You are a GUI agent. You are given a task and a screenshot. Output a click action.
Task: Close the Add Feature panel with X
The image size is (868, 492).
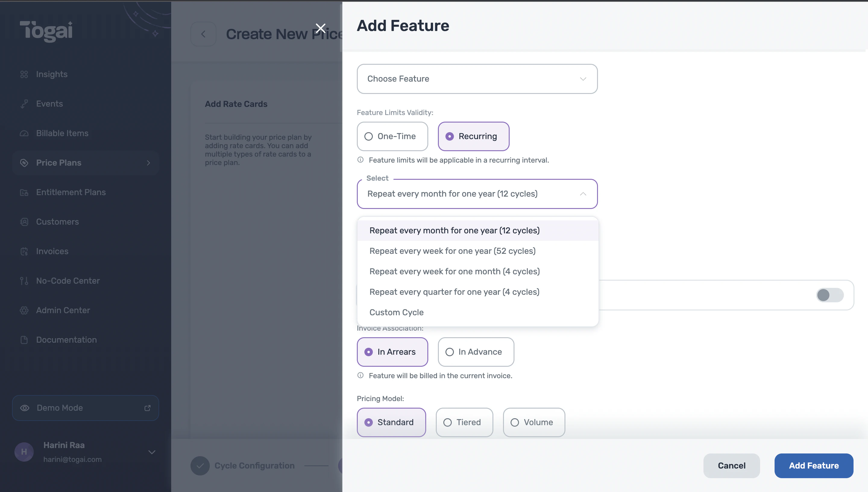320,28
